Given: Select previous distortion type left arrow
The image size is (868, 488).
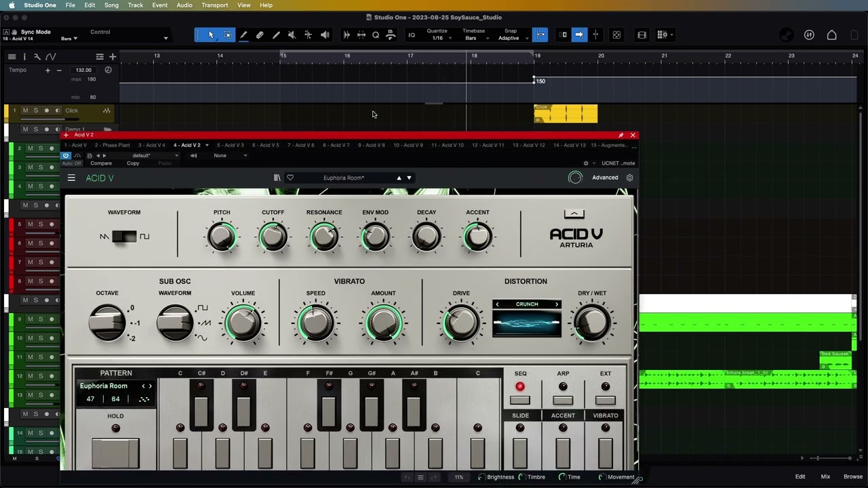Looking at the screenshot, I should [497, 304].
